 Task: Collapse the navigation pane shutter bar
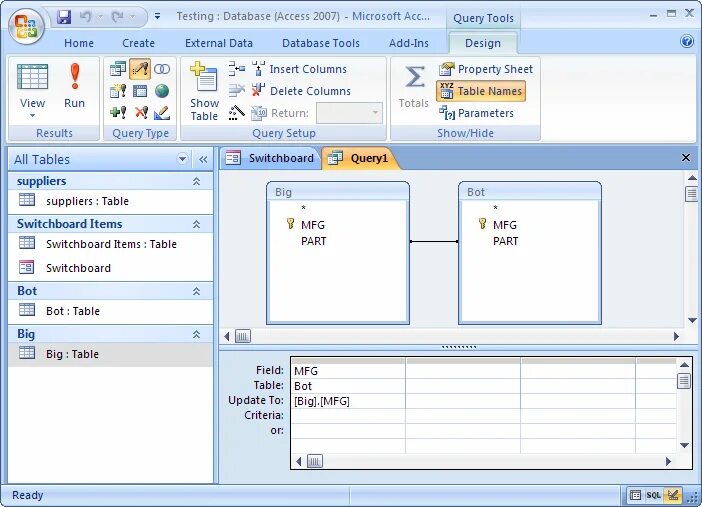pyautogui.click(x=203, y=159)
